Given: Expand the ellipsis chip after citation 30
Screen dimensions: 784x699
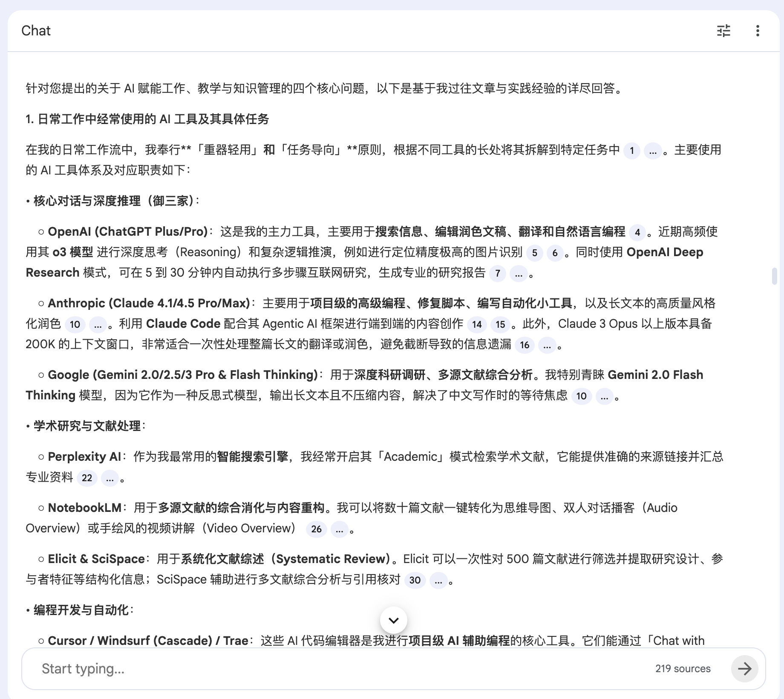Looking at the screenshot, I should (x=438, y=580).
